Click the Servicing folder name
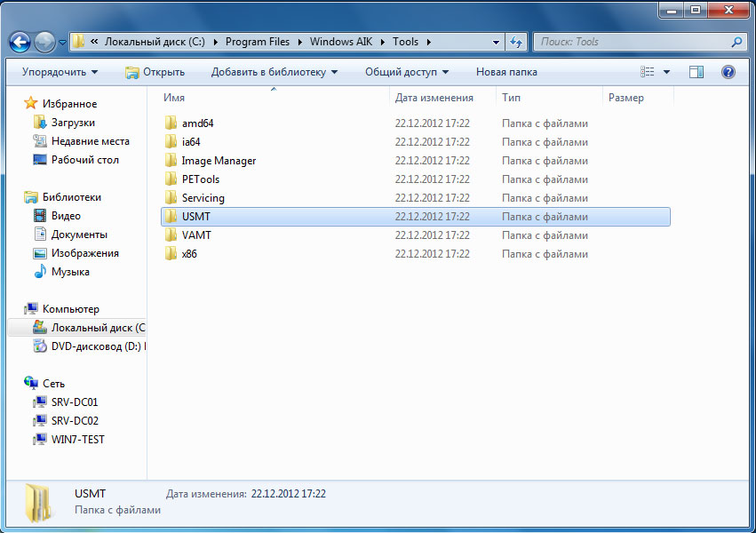Screen dimensions: 756x533 tap(203, 198)
